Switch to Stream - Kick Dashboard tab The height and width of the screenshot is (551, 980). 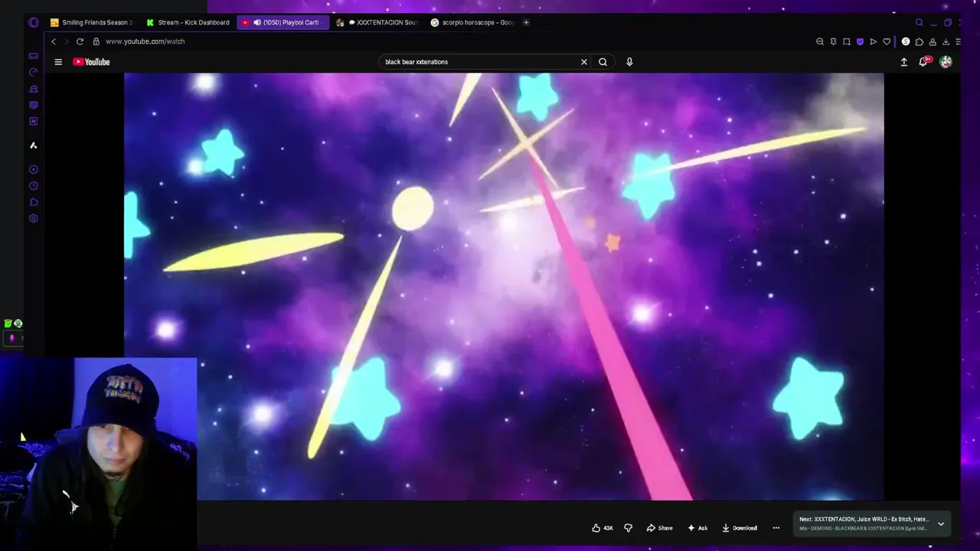coord(188,22)
